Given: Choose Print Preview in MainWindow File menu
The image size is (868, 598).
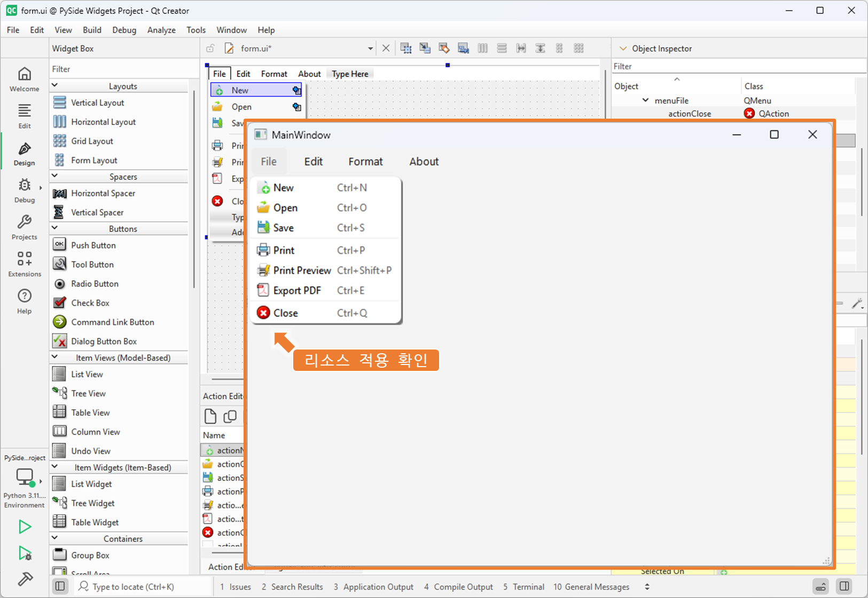Looking at the screenshot, I should (x=325, y=270).
